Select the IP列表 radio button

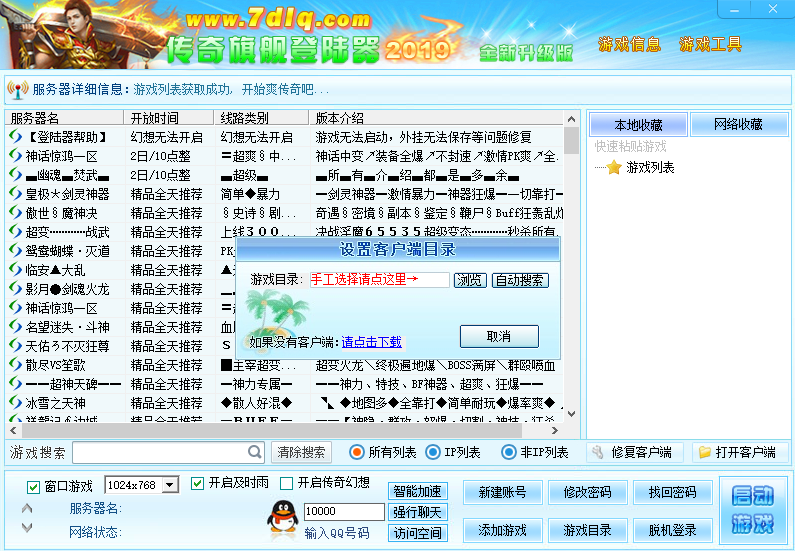432,452
